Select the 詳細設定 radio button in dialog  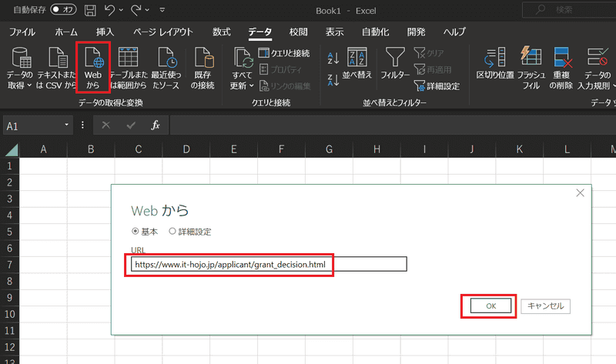pos(172,231)
